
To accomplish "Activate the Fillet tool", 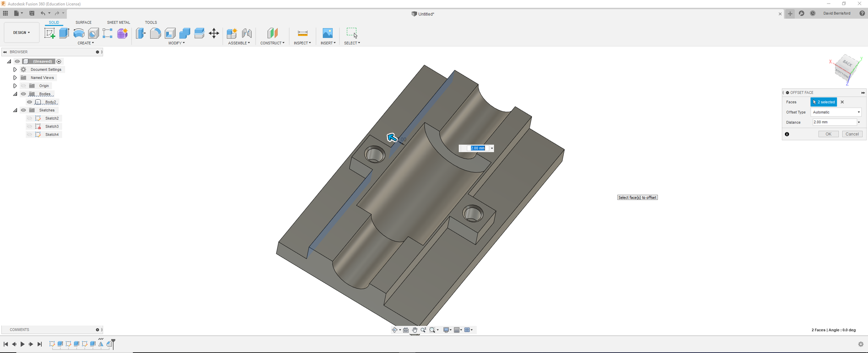I will coord(156,33).
